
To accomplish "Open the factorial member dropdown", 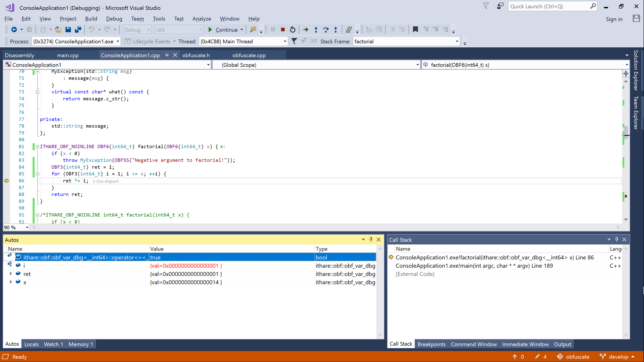I will click(x=627, y=65).
